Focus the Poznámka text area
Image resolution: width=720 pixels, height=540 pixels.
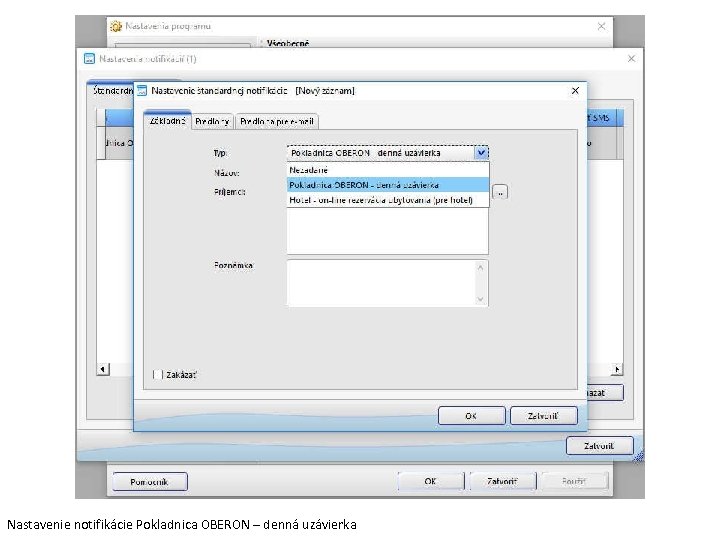click(x=382, y=283)
